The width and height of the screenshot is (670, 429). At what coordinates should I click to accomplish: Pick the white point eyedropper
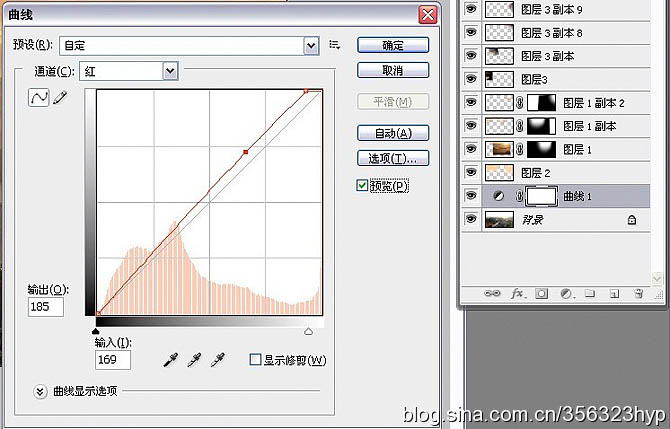tap(218, 360)
